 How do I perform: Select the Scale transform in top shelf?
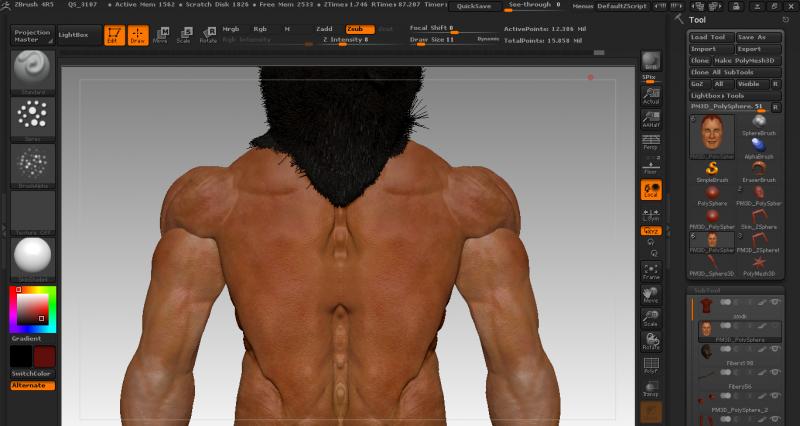[184, 35]
